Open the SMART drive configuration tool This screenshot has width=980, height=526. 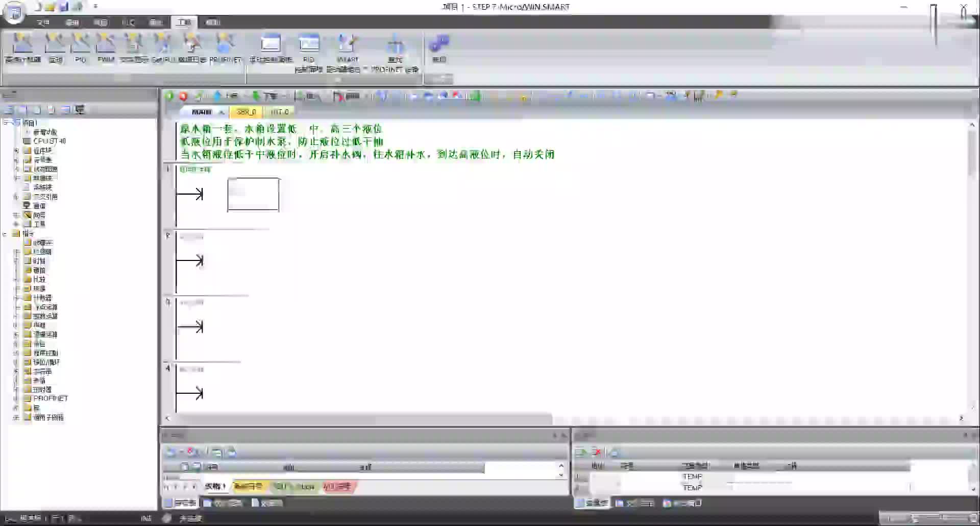coord(347,52)
